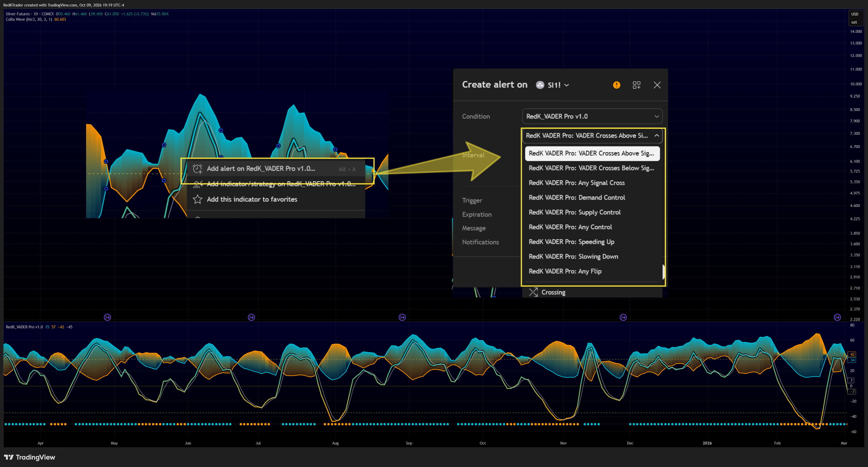Click the orange 42 value label on indicator scale

852,354
